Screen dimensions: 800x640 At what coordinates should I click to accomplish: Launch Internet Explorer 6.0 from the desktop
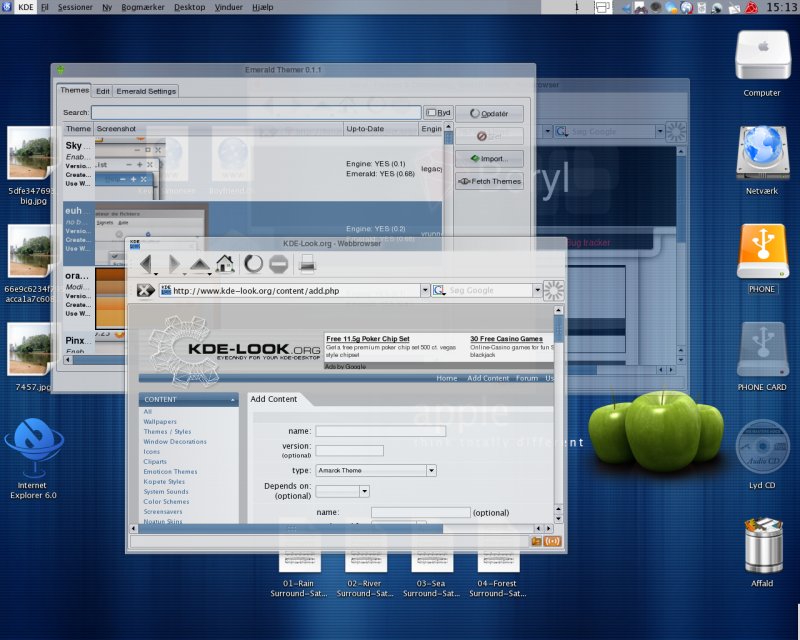(x=34, y=447)
